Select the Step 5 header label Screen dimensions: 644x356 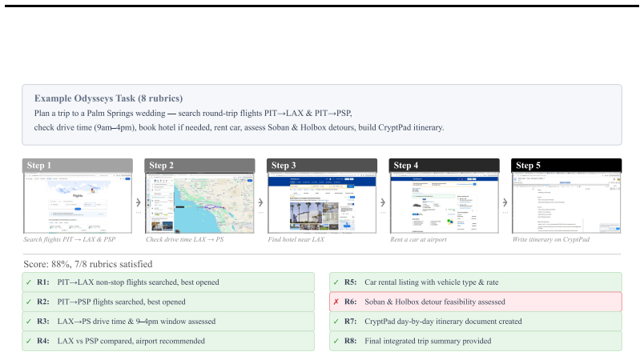528,166
